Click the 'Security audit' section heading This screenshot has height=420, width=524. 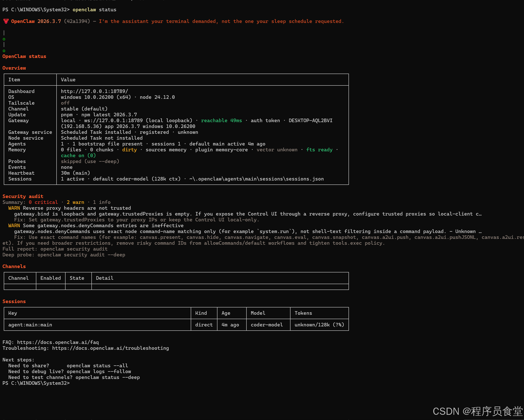[x=23, y=196]
